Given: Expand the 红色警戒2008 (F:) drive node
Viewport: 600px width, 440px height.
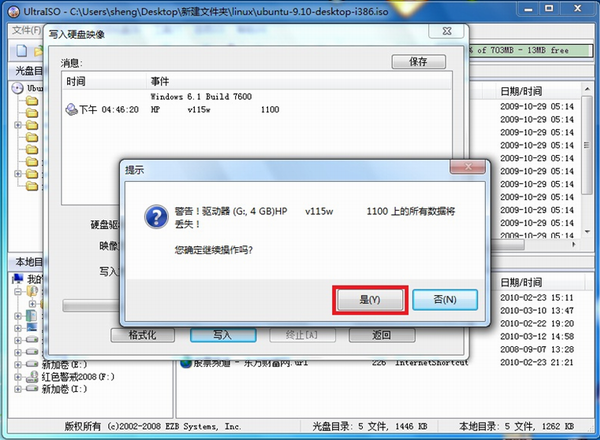Looking at the screenshot, I should [x=18, y=377].
